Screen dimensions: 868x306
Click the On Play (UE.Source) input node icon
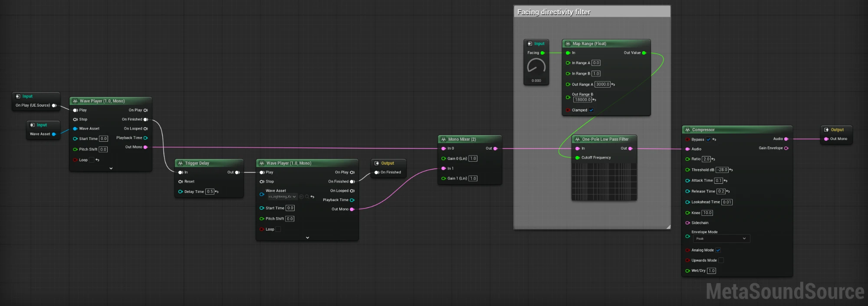(18, 96)
